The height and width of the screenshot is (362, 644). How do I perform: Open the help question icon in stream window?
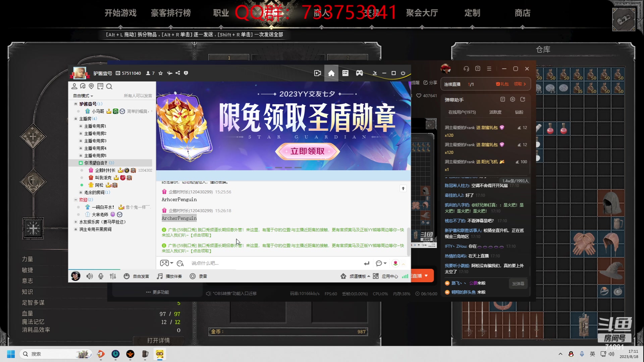pos(478,69)
